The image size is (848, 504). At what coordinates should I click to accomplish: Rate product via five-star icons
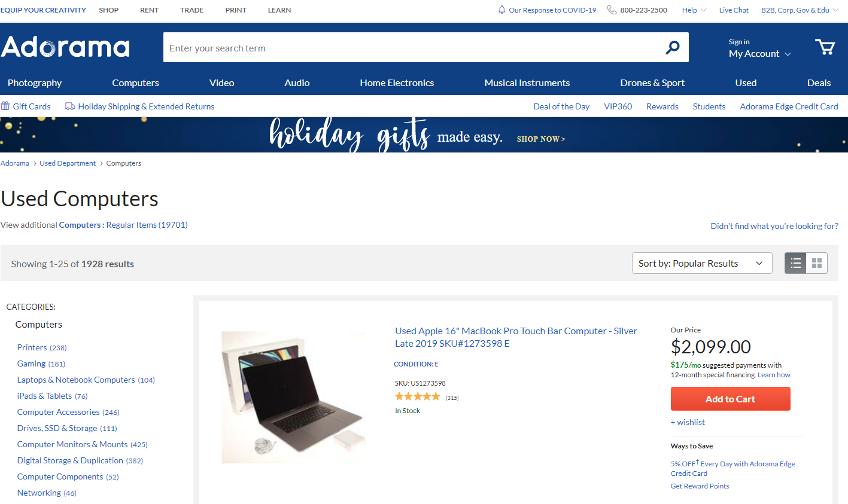coord(417,396)
